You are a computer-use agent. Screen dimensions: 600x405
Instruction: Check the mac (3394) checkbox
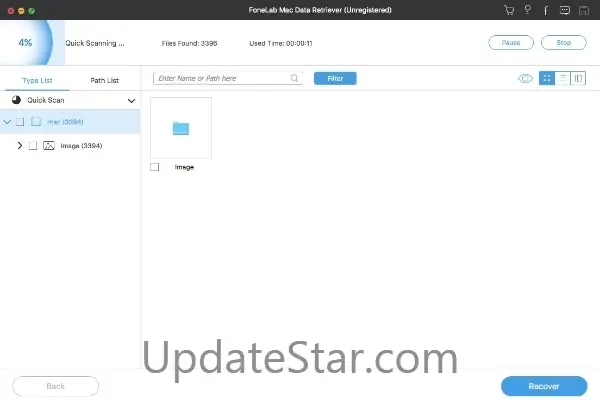[x=20, y=122]
